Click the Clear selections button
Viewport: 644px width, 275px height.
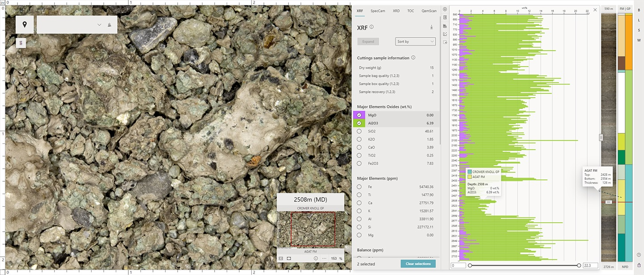pos(418,263)
